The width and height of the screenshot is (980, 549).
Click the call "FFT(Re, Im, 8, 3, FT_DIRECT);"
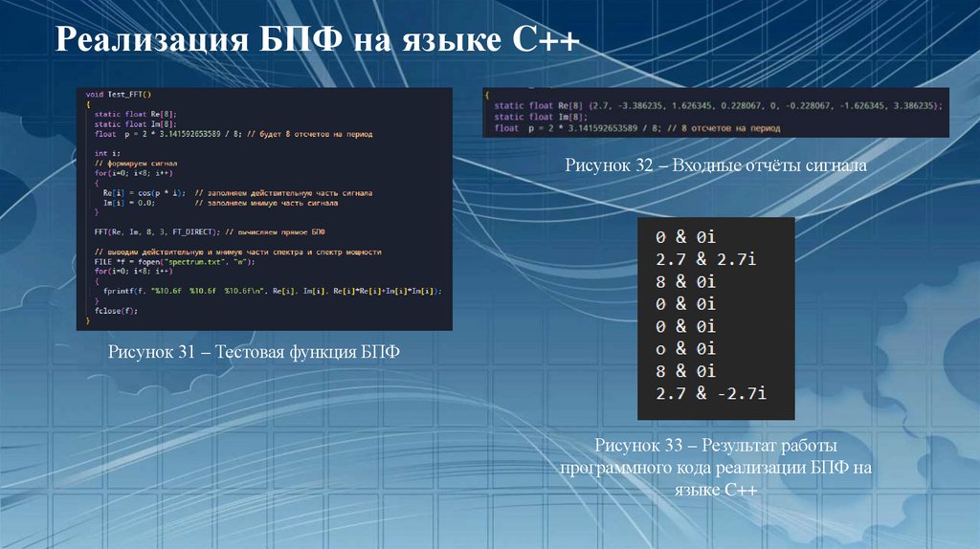click(x=157, y=231)
